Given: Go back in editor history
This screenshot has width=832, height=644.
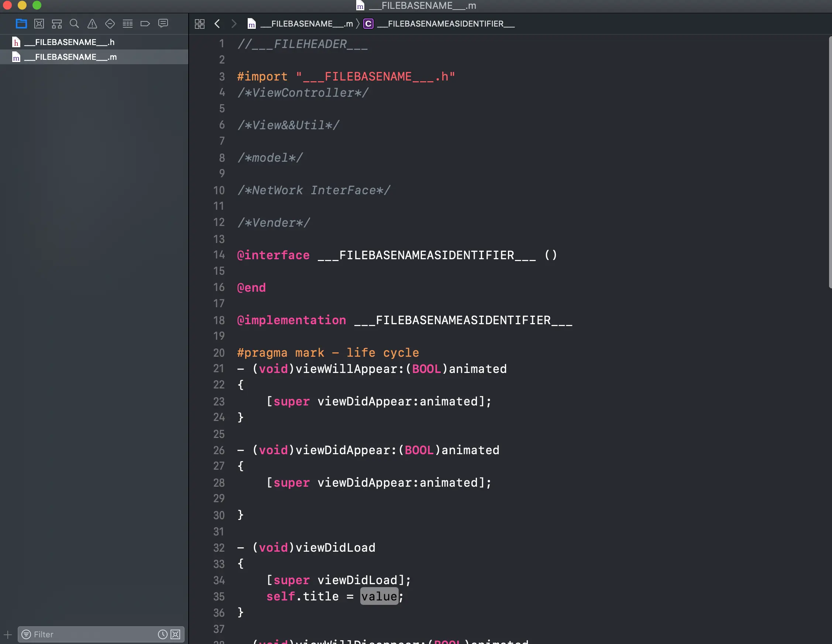Looking at the screenshot, I should (x=217, y=24).
